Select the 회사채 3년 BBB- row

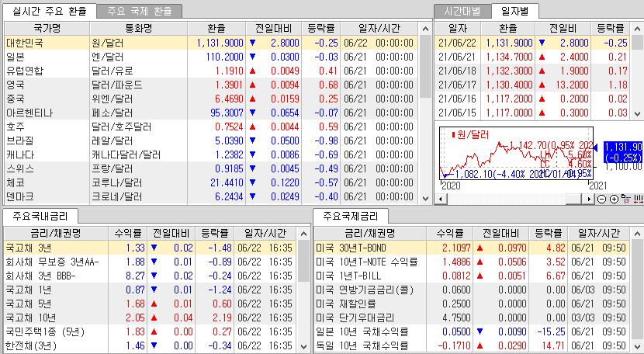[151, 276]
